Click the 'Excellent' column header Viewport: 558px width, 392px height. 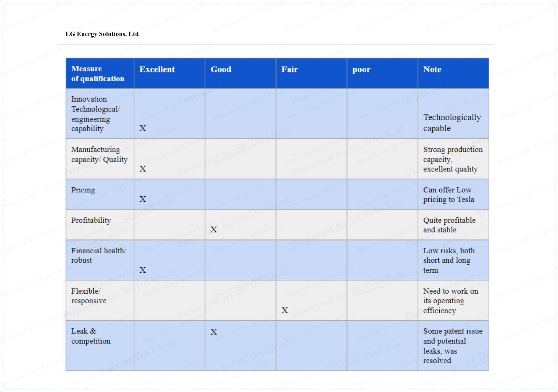170,73
